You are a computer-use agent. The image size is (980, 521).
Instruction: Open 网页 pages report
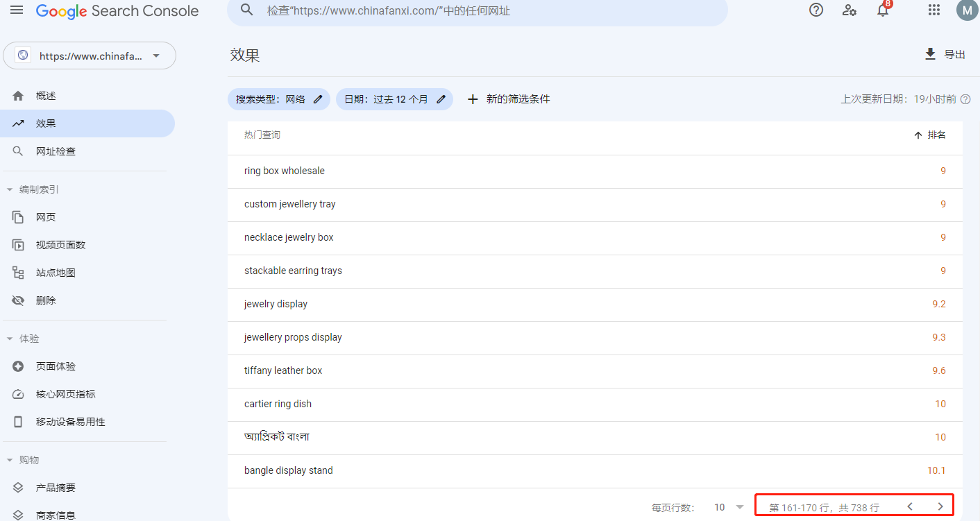[89, 217]
